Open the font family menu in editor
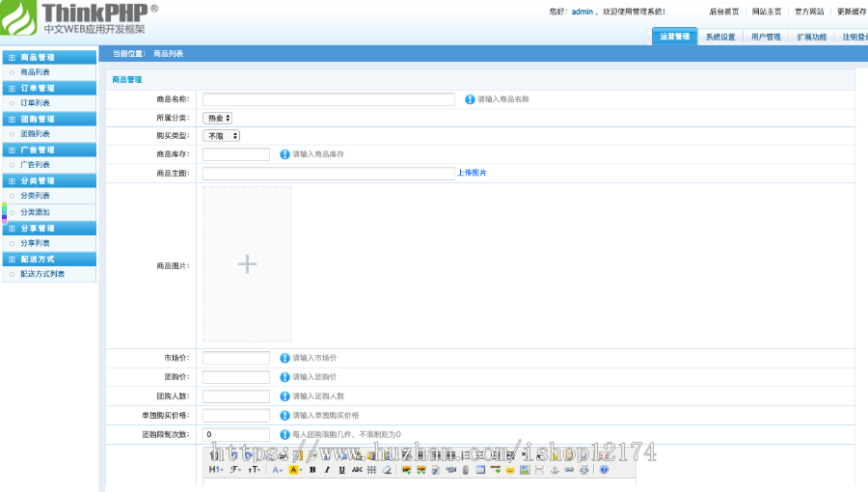This screenshot has height=492, width=868. [235, 470]
